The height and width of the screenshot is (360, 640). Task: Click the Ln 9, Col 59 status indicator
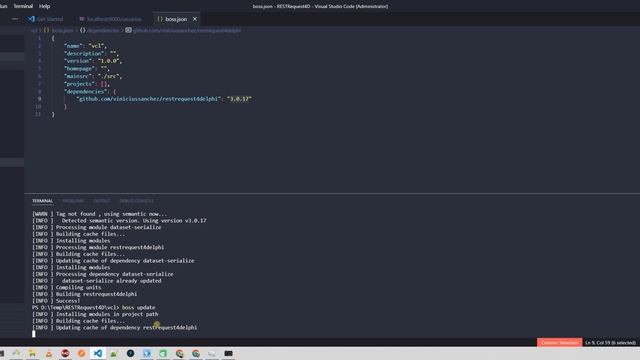pos(610,343)
